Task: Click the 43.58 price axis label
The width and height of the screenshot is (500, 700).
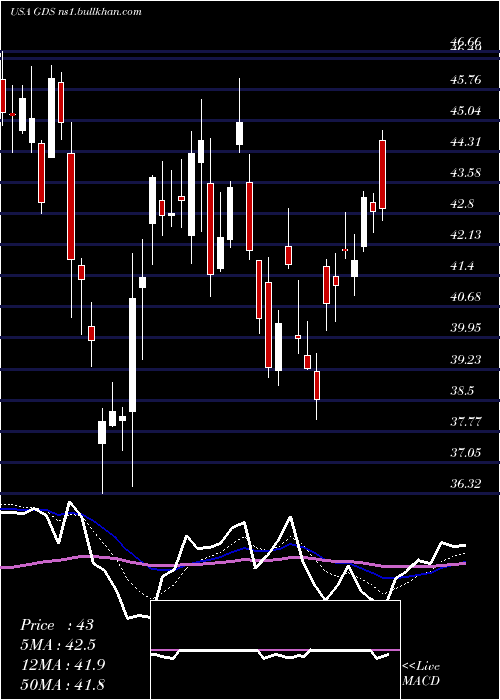Action: point(466,173)
